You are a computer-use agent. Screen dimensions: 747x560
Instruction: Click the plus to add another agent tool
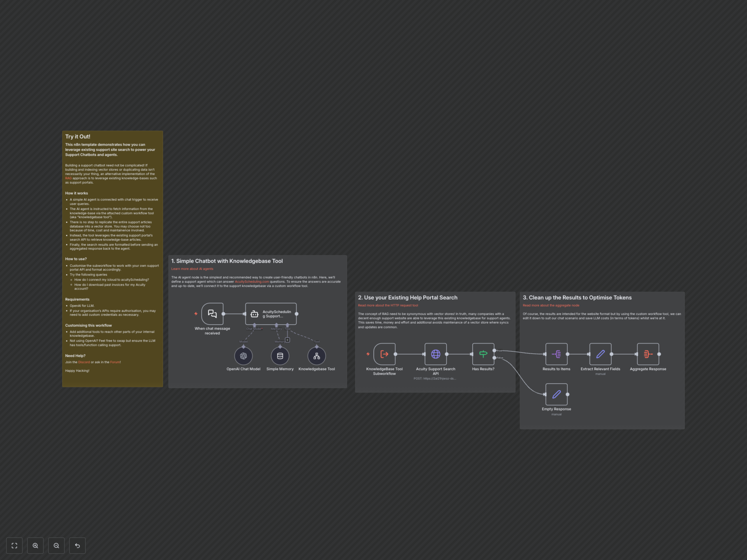click(287, 340)
